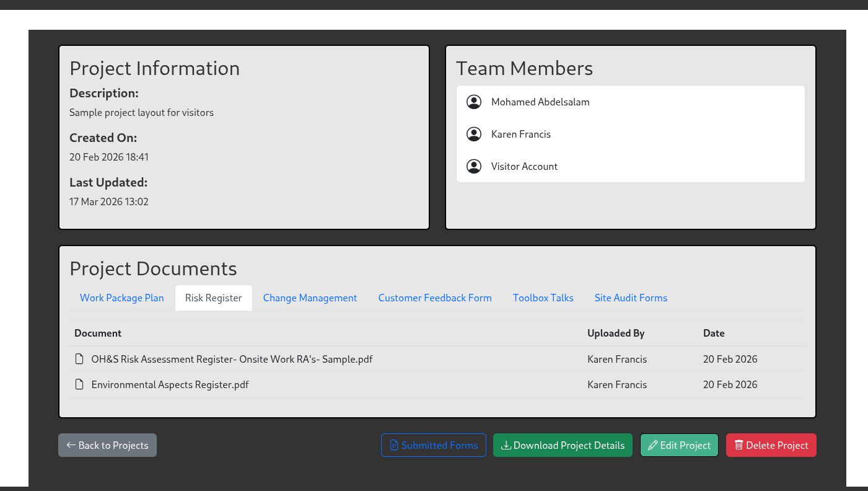Select team member name Karen Francis
This screenshot has height=491, width=868.
tap(521, 134)
